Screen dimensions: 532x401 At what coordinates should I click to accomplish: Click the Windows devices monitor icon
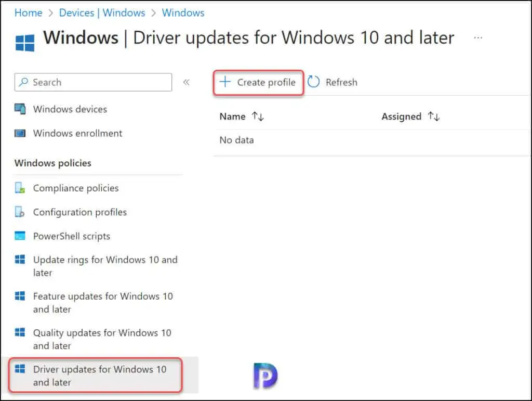(x=20, y=109)
